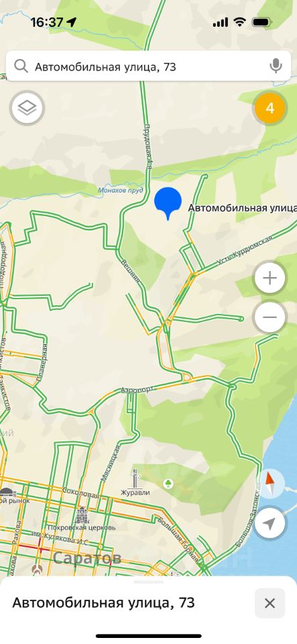Tap the voice search microphone icon
The width and height of the screenshot is (297, 644).
point(276,66)
